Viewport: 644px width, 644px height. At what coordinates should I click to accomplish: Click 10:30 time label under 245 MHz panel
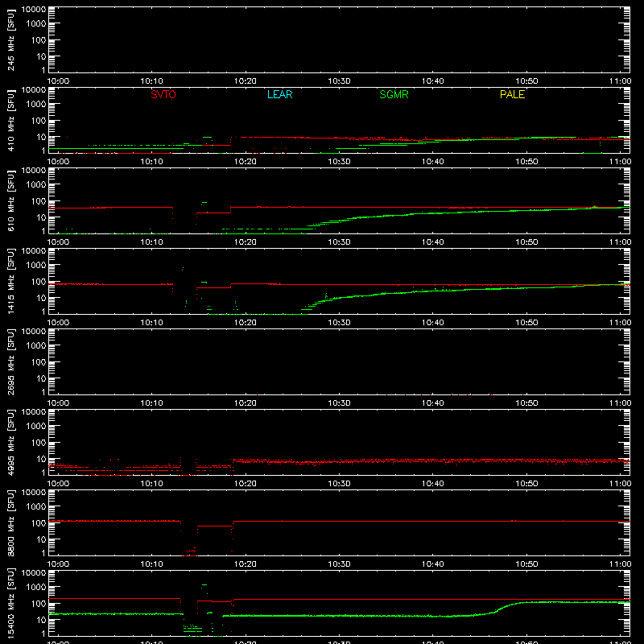(339, 81)
